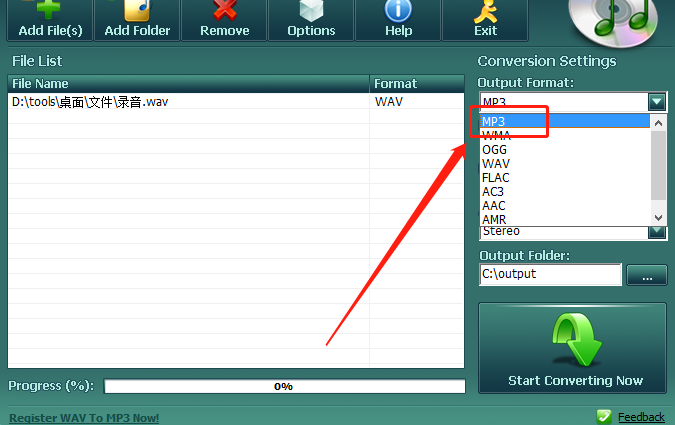This screenshot has height=425, width=675.
Task: Open Help with the info icon
Action: [398, 20]
